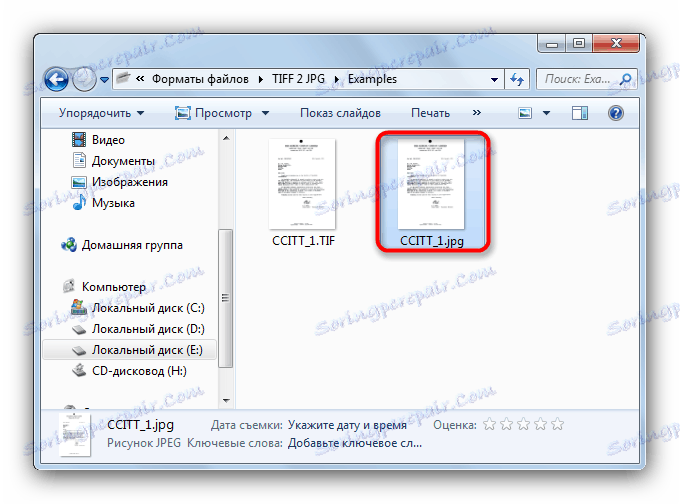Expand the hidden path chevron «
680x504 pixels.
tap(140, 79)
